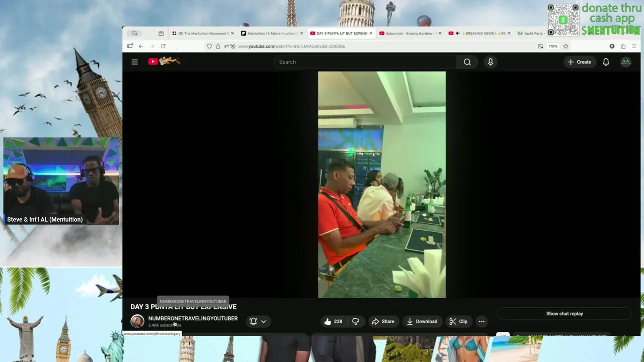Mute the BREAKING NEWS tab audio icon
The width and height of the screenshot is (644, 362).
pyautogui.click(x=457, y=33)
